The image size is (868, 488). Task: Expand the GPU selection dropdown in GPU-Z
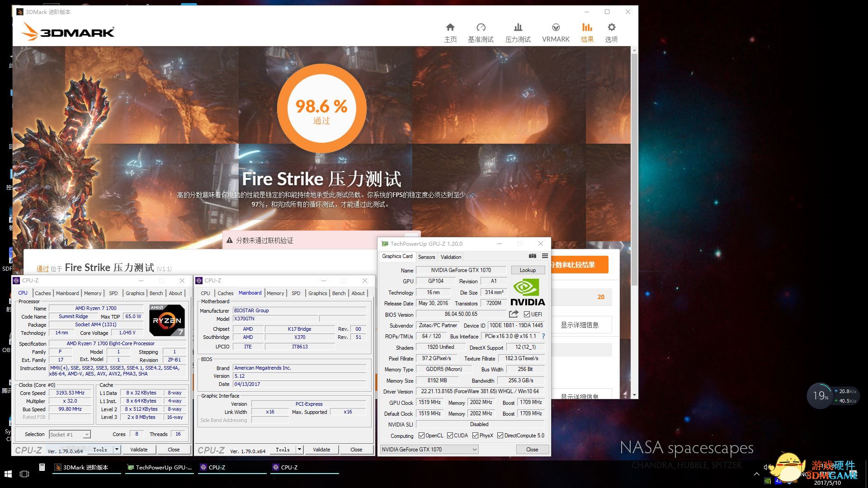point(474,450)
